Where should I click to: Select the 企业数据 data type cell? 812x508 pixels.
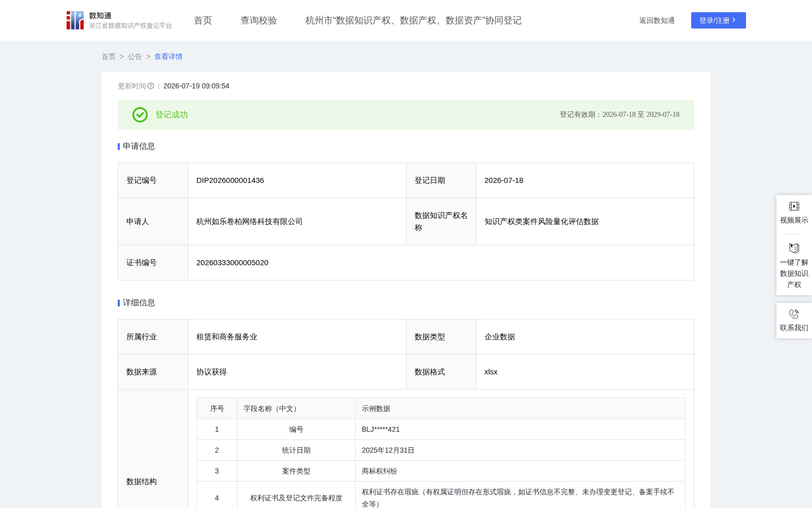[585, 337]
